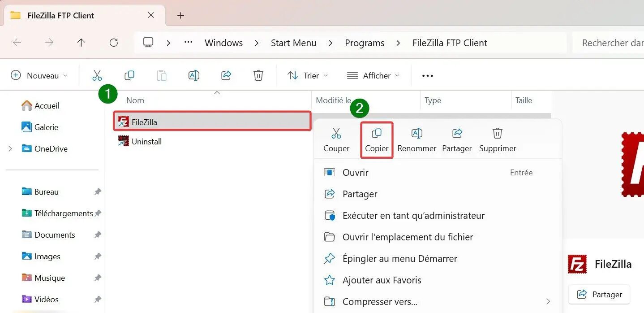Click the Delete trash icon in toolbar

[x=258, y=75]
